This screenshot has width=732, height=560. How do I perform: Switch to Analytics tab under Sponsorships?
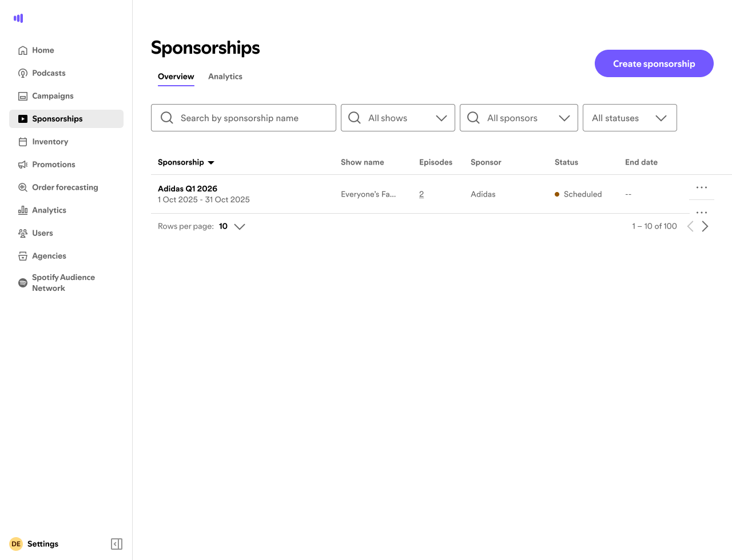pyautogui.click(x=225, y=77)
